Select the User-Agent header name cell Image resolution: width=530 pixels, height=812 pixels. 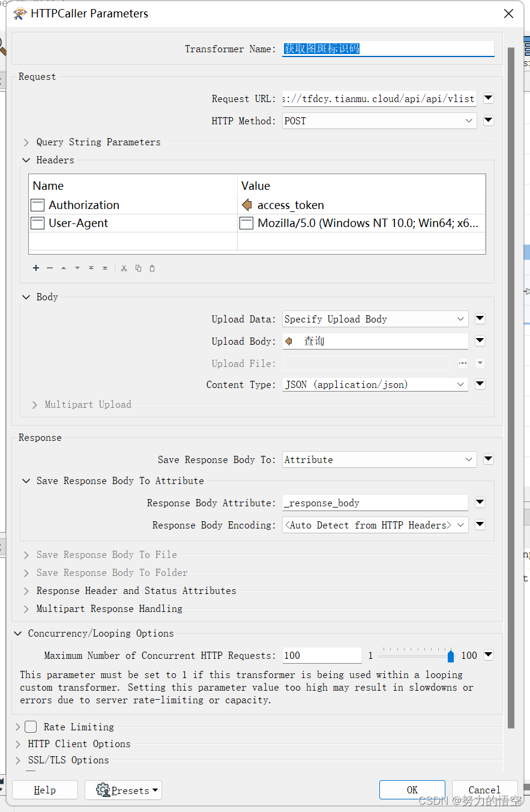click(x=133, y=223)
